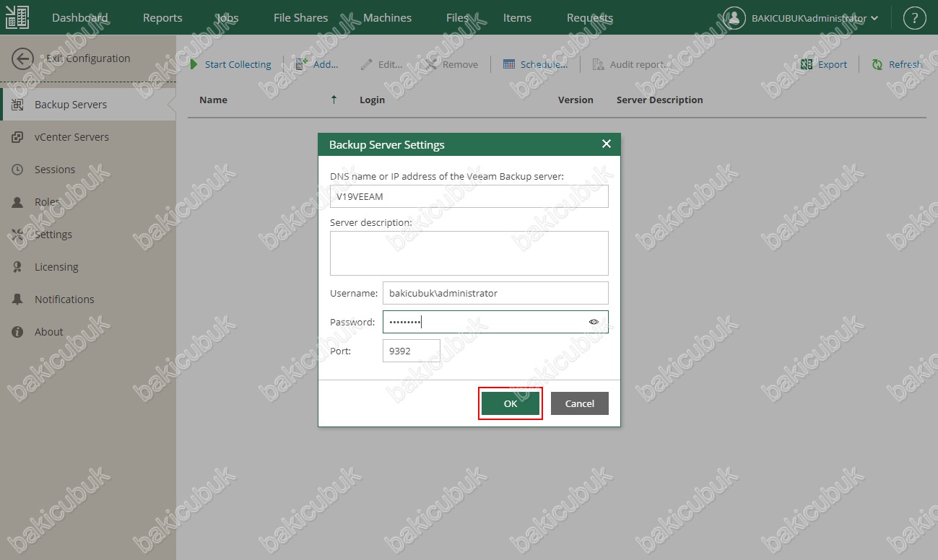Click the Refresh icon in toolbar

click(x=877, y=65)
